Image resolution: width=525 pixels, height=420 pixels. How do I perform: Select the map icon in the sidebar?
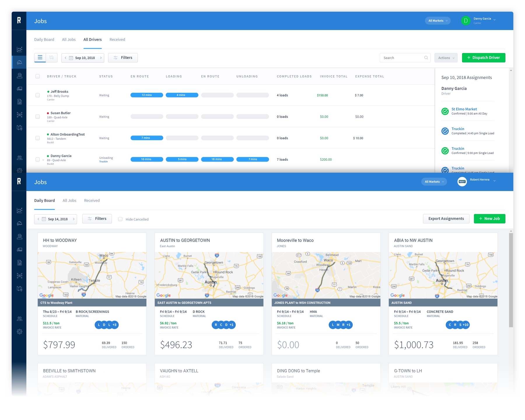tap(19, 127)
